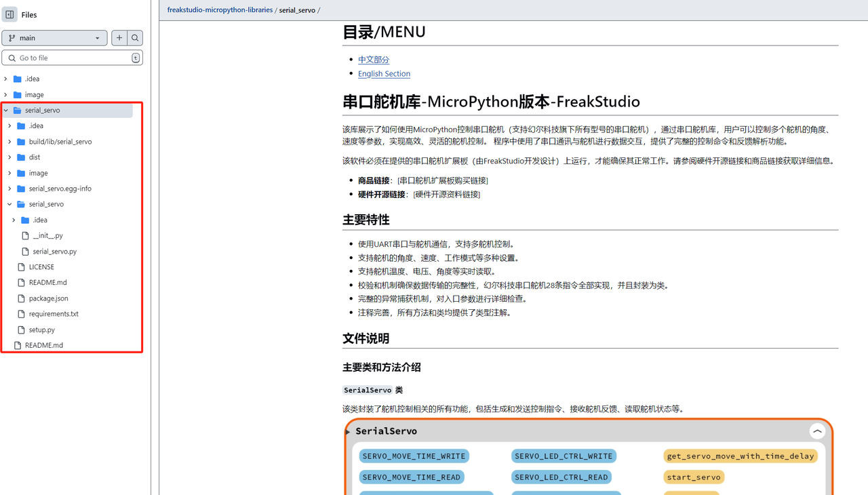Viewport: 868px width, 495px height.
Task: Click the dist folder icon
Action: click(22, 157)
